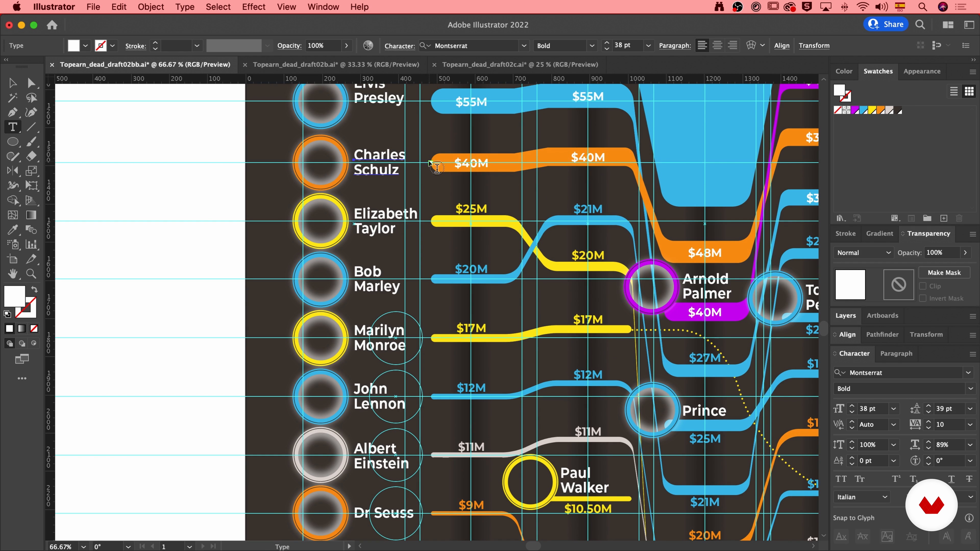Click the Fill color box in toolbar
The height and width of the screenshot is (551, 980).
tap(15, 296)
